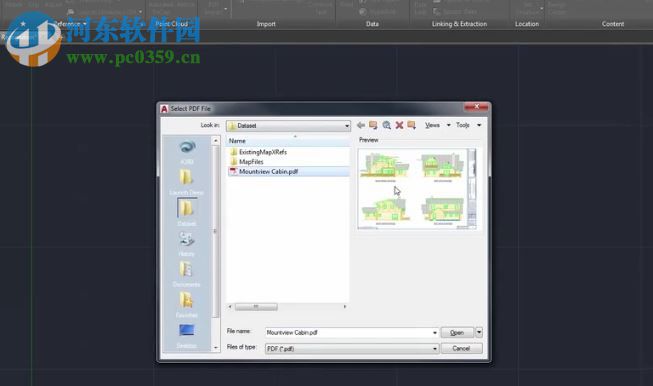Click the Data panel label in ribbon

372,24
